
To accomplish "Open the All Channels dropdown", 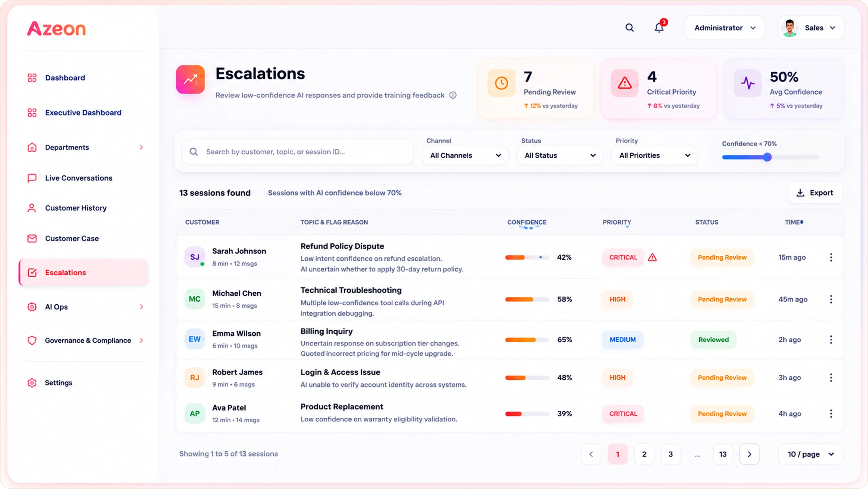I will pyautogui.click(x=465, y=155).
